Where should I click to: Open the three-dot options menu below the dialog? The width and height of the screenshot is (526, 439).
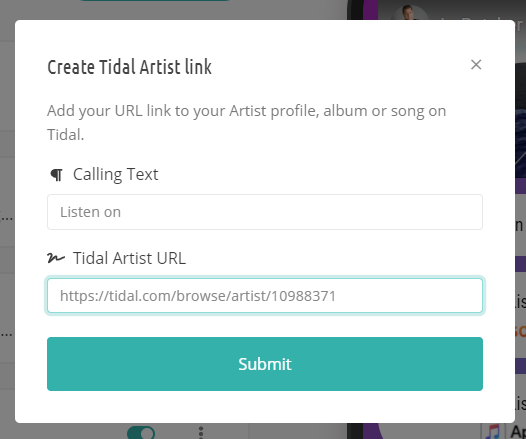(x=201, y=432)
